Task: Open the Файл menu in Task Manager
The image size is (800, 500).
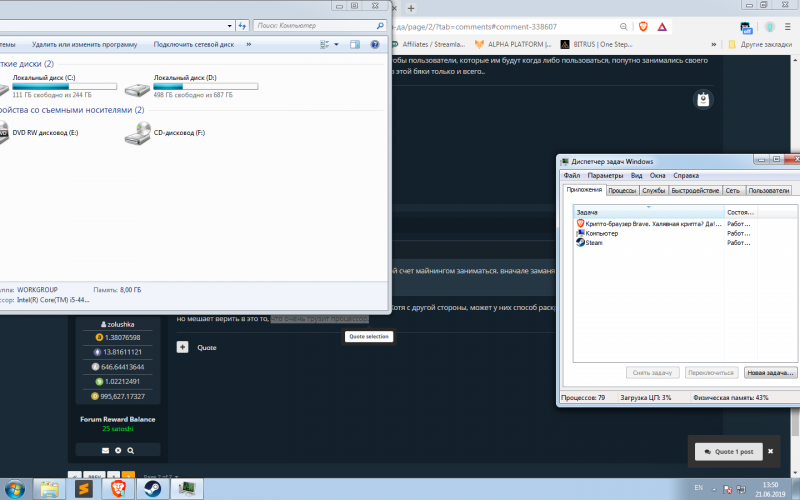Action: pos(571,176)
